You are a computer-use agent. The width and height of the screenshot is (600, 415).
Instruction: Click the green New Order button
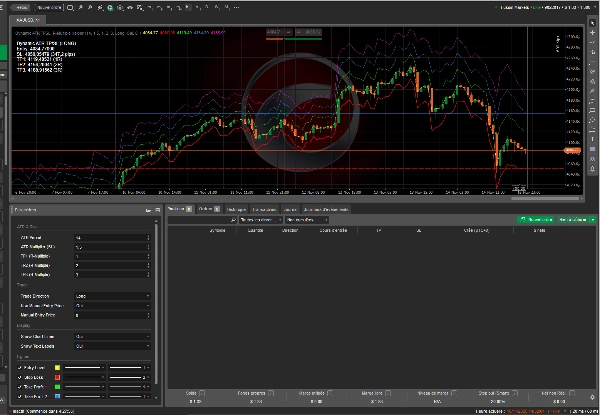(x=536, y=219)
